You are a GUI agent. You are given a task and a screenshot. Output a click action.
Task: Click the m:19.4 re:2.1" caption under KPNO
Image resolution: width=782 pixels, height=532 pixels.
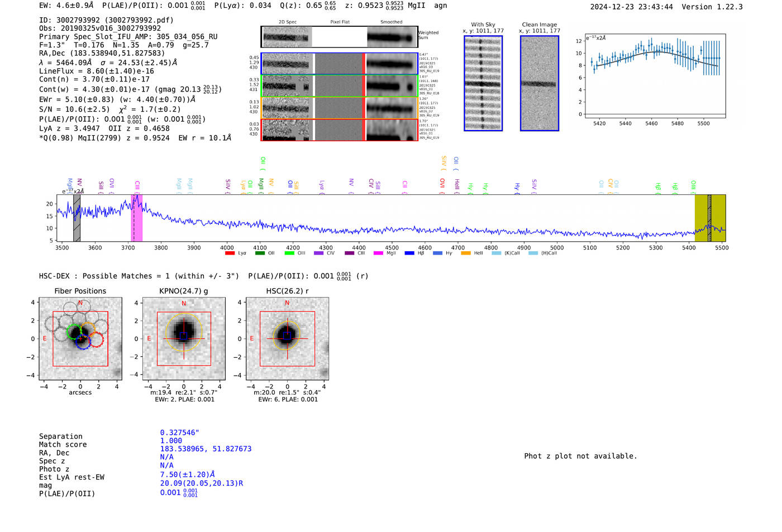[184, 392]
